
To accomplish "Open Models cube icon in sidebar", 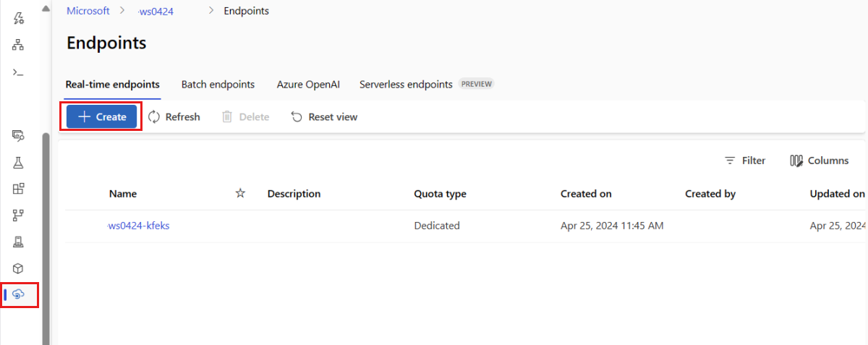I will tap(19, 268).
